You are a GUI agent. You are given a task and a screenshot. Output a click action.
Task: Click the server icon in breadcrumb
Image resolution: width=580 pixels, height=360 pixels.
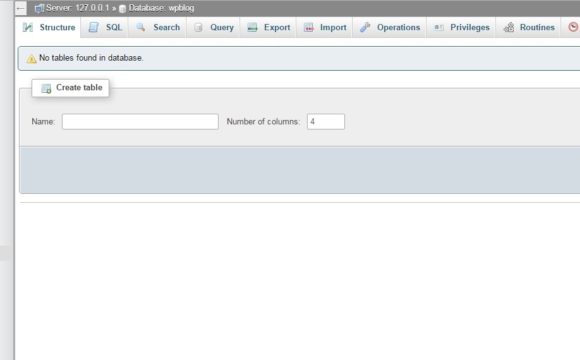39,8
